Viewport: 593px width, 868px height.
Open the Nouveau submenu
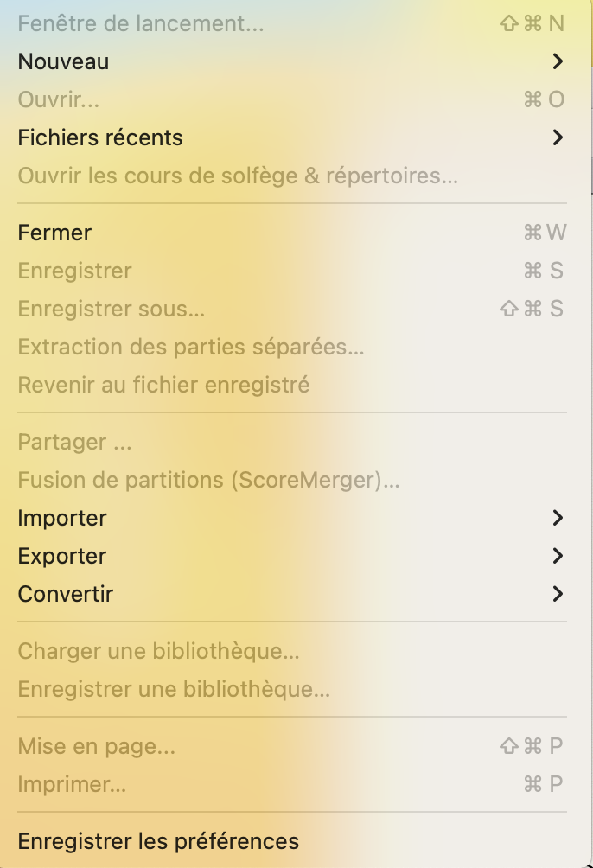click(63, 61)
